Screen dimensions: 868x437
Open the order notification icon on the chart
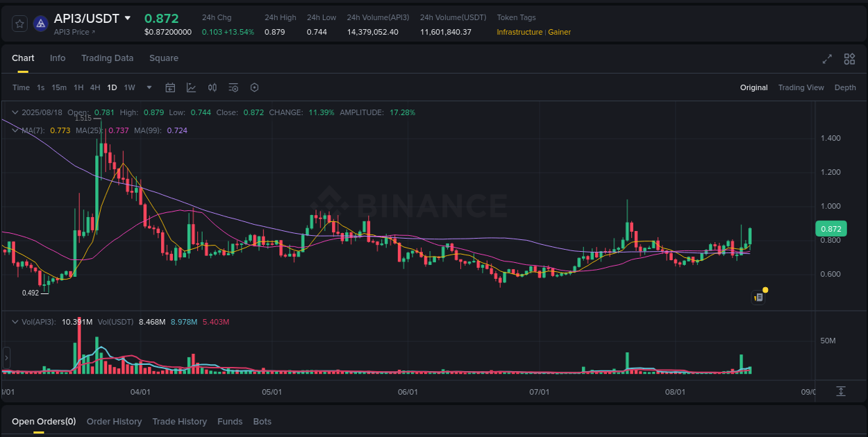tap(758, 297)
